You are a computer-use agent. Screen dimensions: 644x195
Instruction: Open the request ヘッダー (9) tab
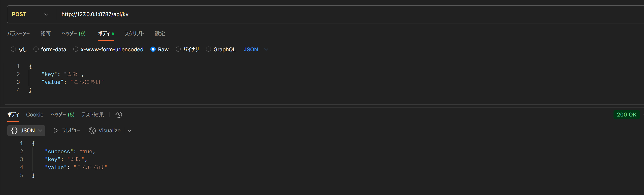click(74, 34)
